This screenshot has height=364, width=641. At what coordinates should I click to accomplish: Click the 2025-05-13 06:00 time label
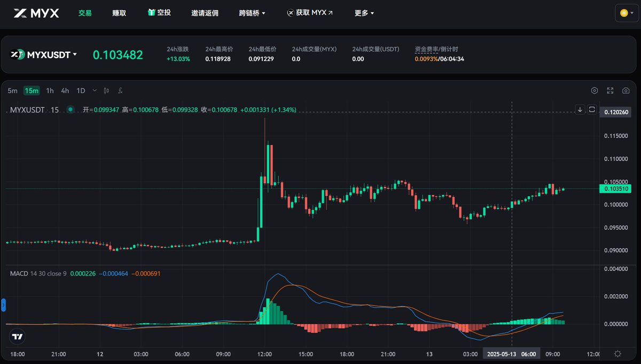[x=512, y=354]
